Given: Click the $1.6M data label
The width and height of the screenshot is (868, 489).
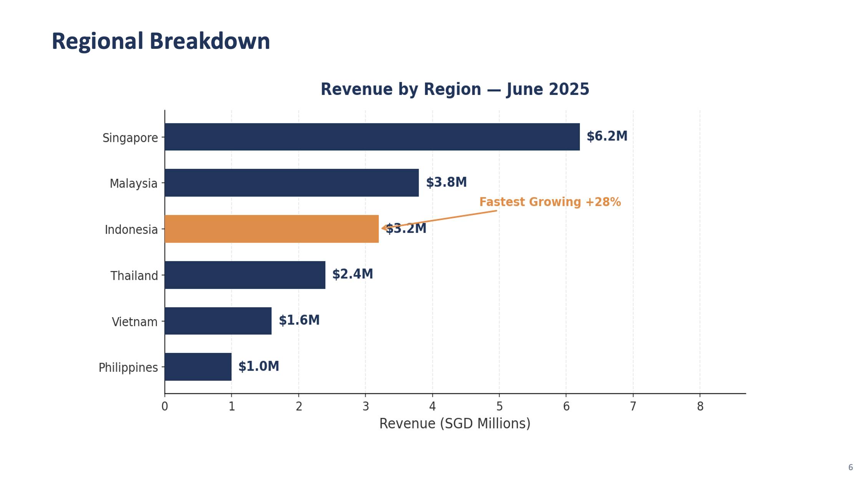Looking at the screenshot, I should [300, 320].
